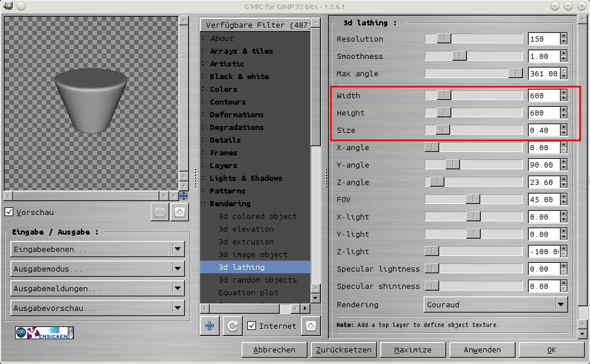Click the blue plus add-favorite icon
This screenshot has height=364, width=590.
[209, 326]
